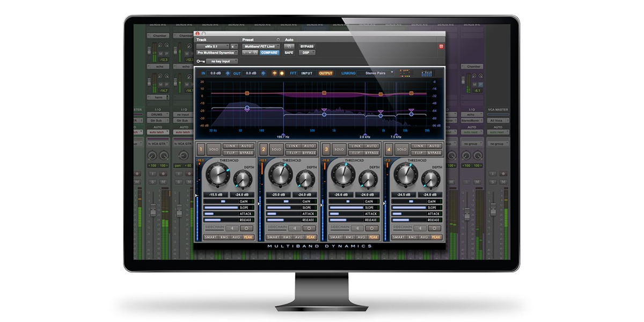Select band 1 number button
644x322 pixels.
click(x=201, y=149)
